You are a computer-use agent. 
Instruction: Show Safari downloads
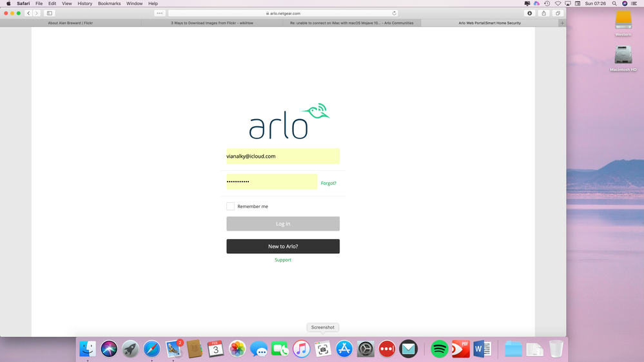pos(530,13)
